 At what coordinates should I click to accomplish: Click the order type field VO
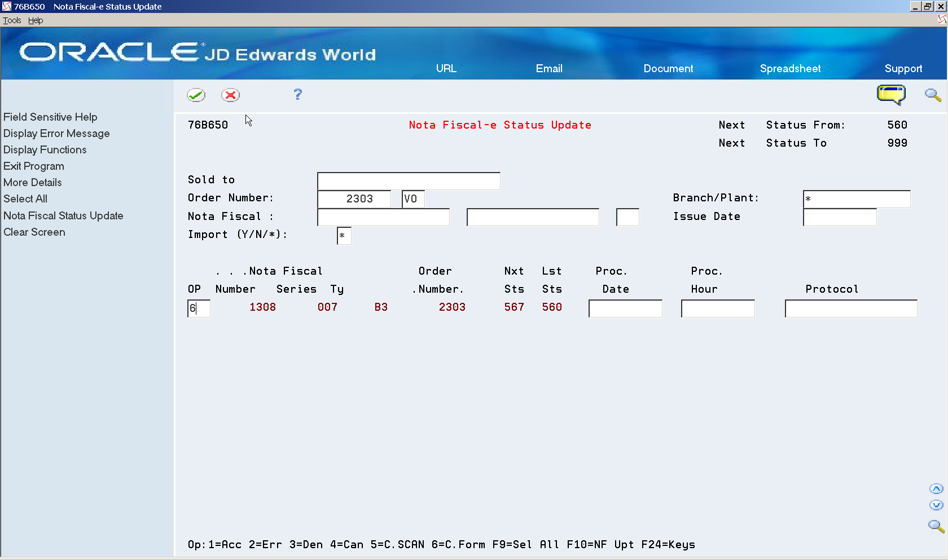pyautogui.click(x=413, y=199)
